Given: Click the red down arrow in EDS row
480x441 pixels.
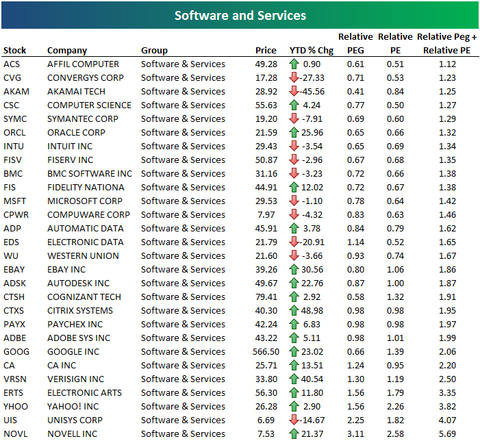Looking at the screenshot, I should coord(294,242).
